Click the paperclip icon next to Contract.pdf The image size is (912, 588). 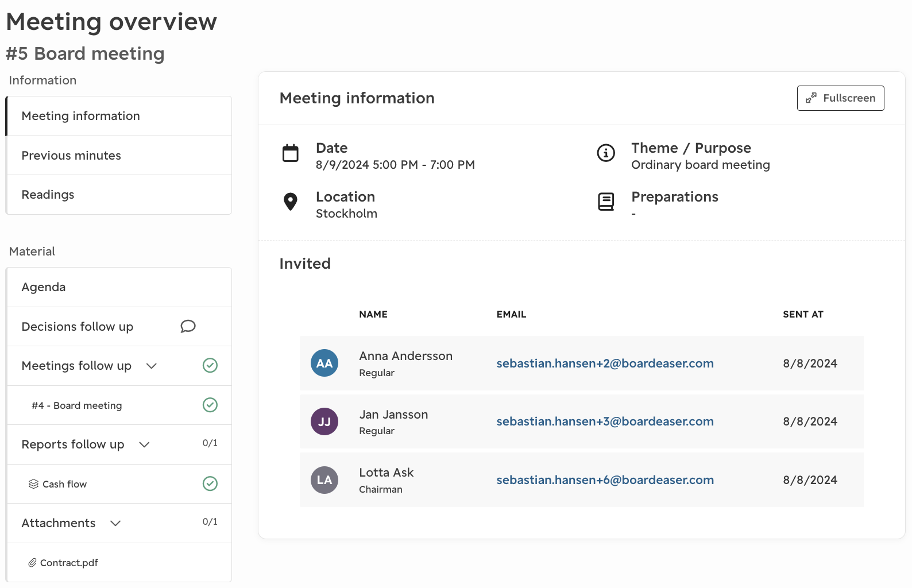pos(33,563)
